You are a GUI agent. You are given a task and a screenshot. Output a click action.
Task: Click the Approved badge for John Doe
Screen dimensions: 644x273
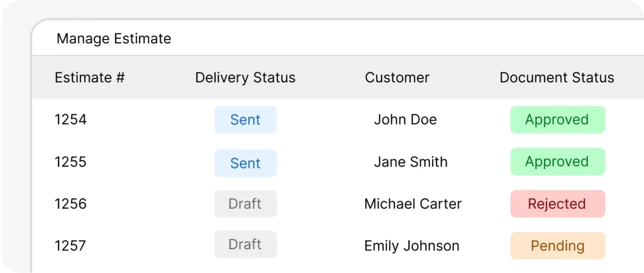[558, 120]
